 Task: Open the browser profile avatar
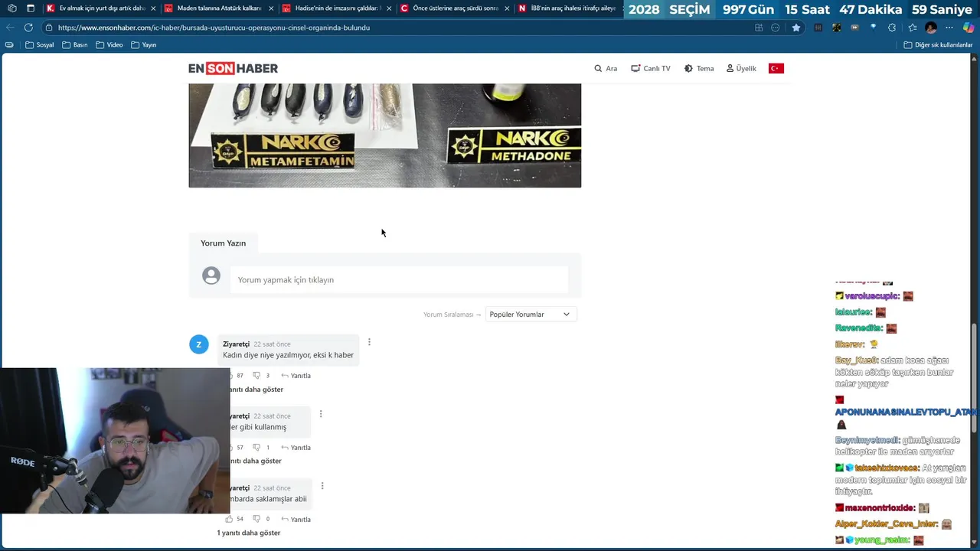tap(931, 28)
